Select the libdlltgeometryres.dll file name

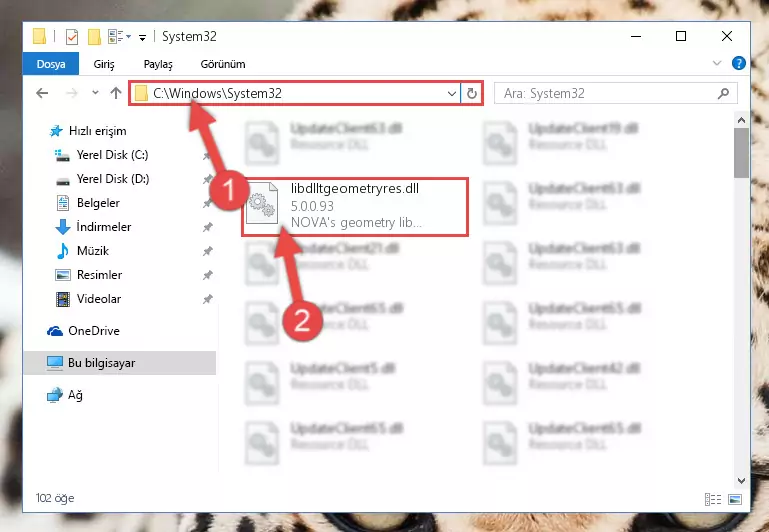click(355, 188)
